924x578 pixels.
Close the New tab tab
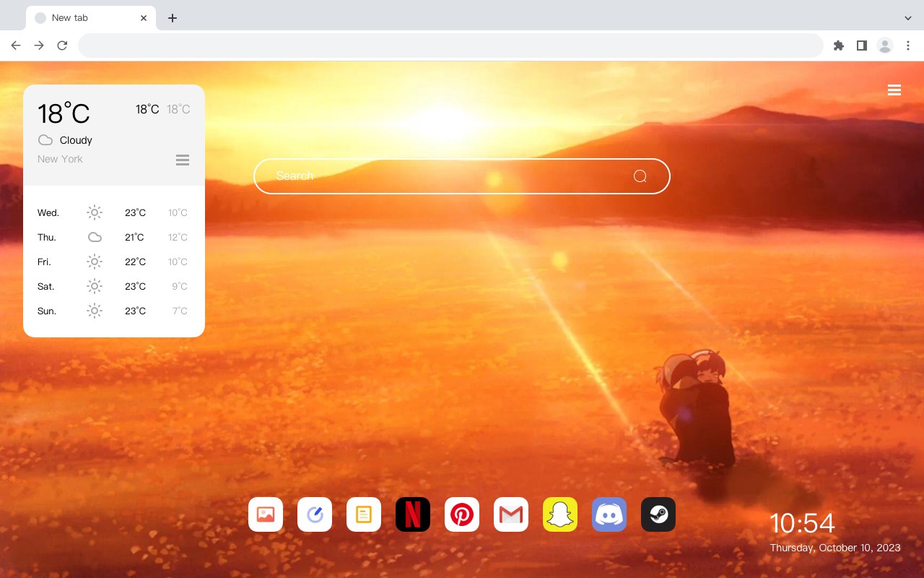point(144,18)
